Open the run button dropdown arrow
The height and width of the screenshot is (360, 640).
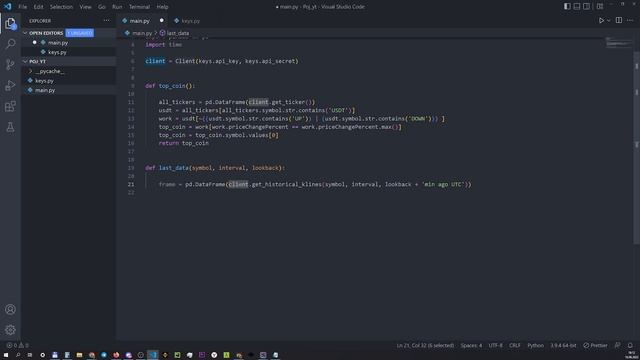pyautogui.click(x=609, y=20)
